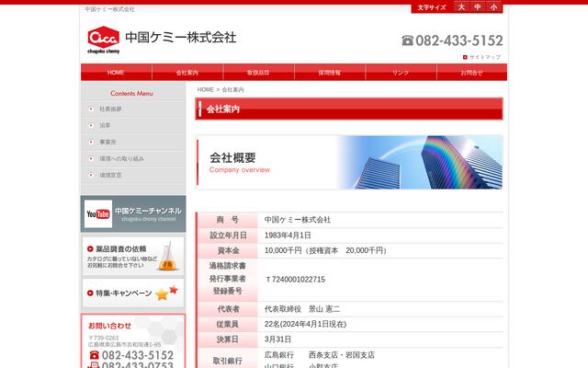The image size is (588, 368).
Task: Open the サイトマップ link
Action: (485, 57)
